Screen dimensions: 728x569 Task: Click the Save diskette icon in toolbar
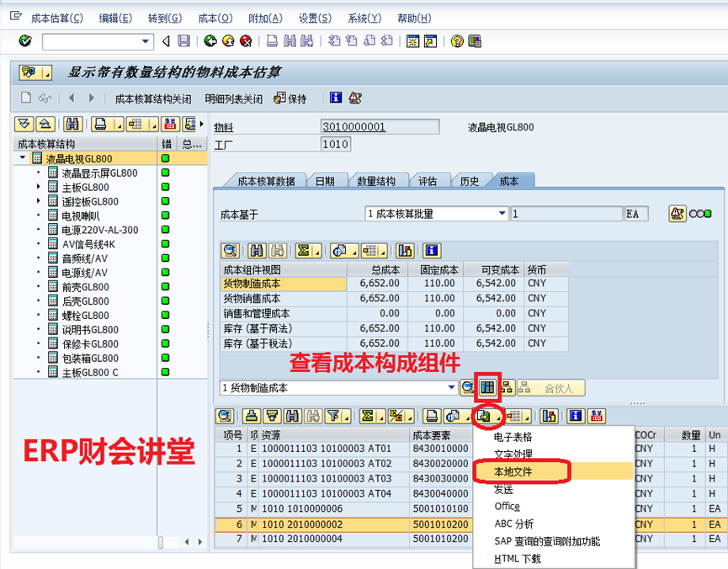(183, 41)
